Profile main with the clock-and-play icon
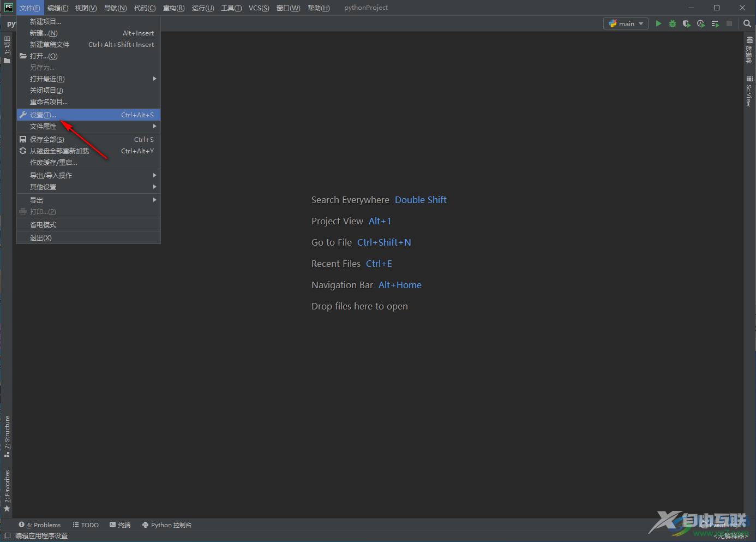This screenshot has width=756, height=542. 701,23
